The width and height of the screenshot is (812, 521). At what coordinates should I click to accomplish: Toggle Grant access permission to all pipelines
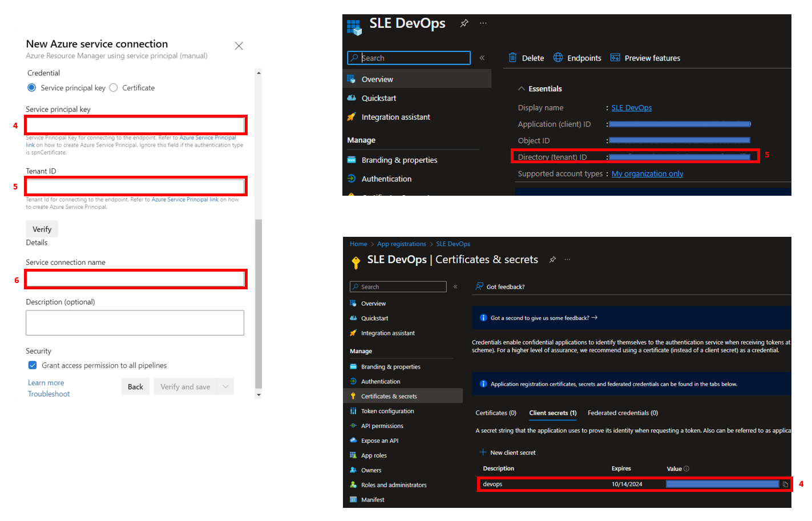pyautogui.click(x=33, y=365)
